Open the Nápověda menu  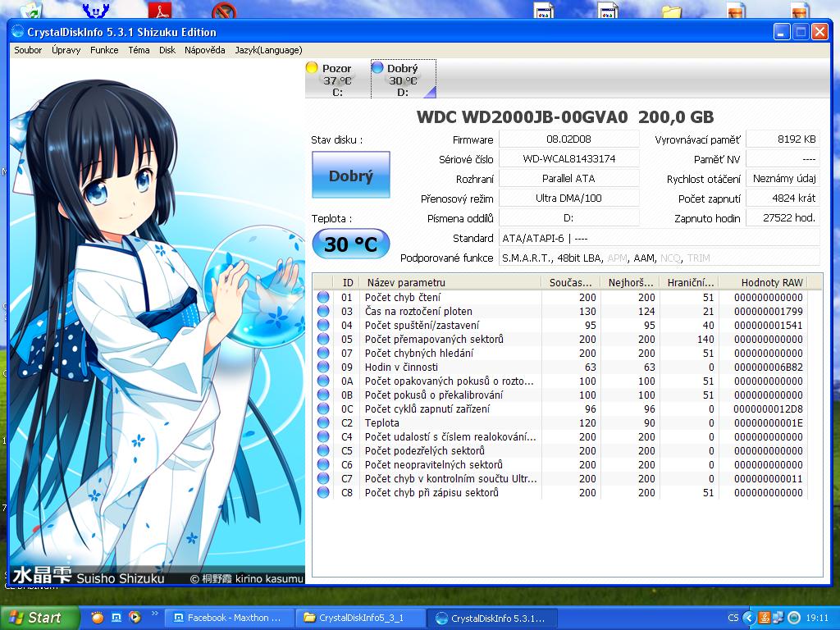tap(204, 50)
